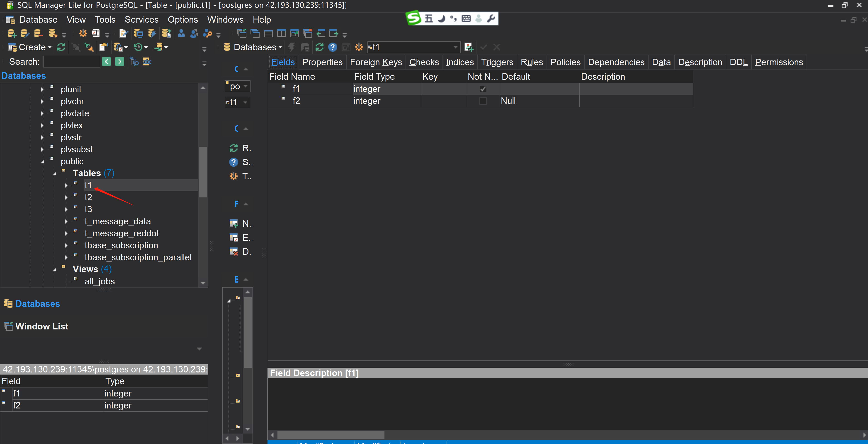Click the green refresh icon beside Create
Image resolution: width=868 pixels, height=444 pixels.
pos(61,47)
